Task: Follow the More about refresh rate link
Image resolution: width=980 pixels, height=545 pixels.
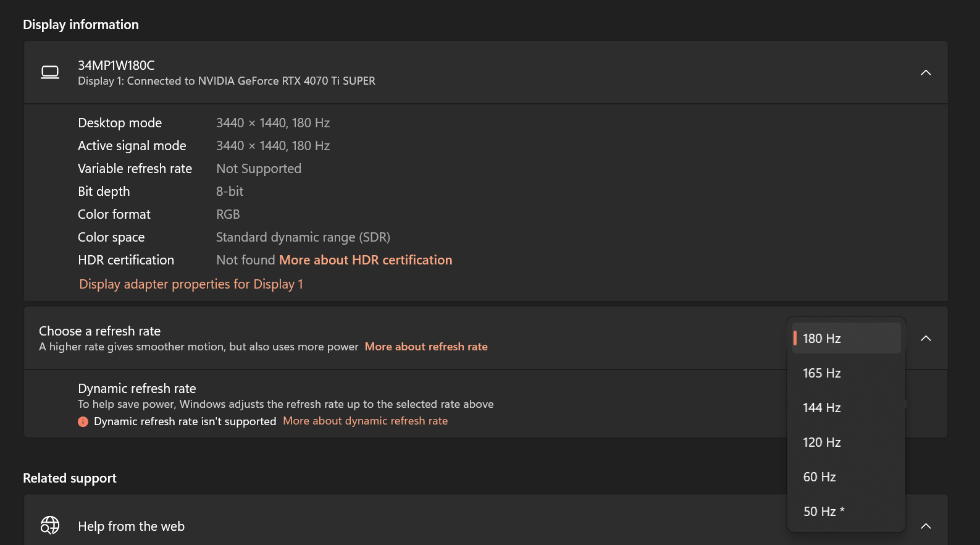Action: (x=426, y=347)
